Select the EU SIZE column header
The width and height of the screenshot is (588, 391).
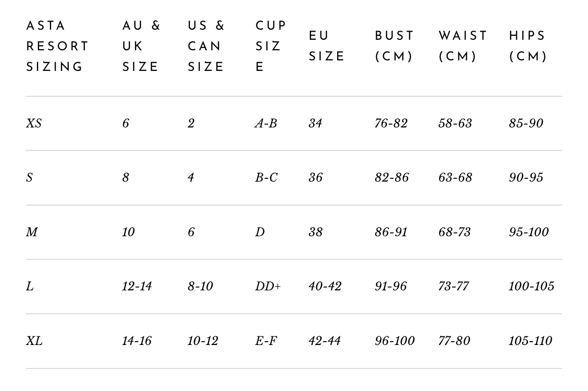pyautogui.click(x=327, y=46)
